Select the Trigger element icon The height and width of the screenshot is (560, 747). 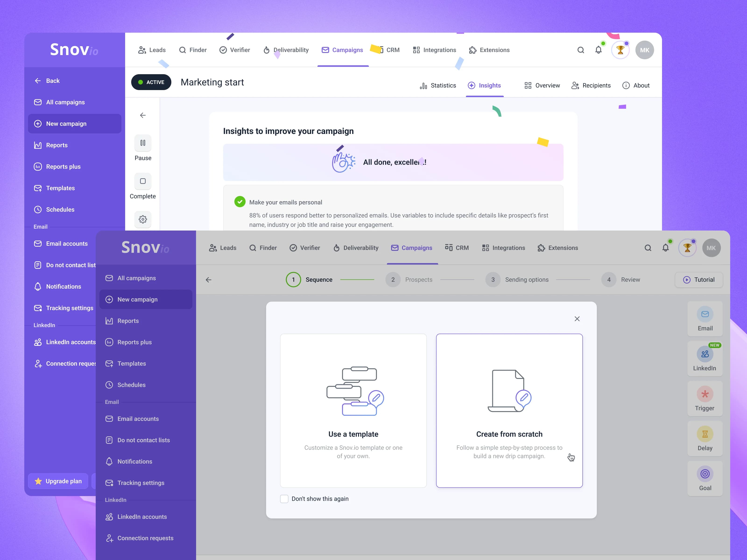(705, 394)
